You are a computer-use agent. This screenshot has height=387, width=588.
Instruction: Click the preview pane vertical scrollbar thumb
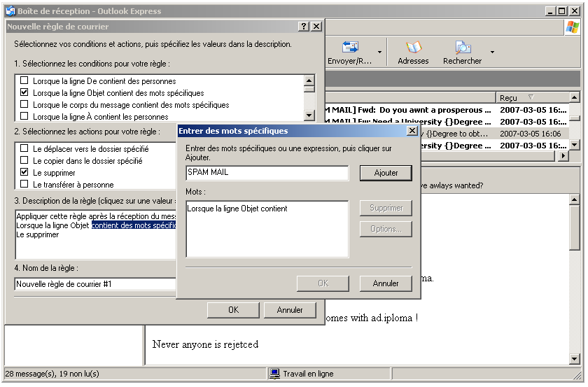(575, 227)
